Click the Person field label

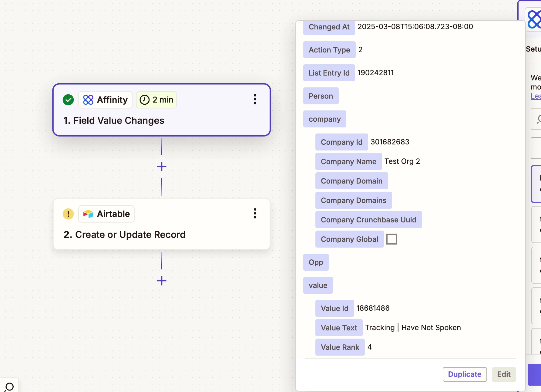(x=321, y=96)
